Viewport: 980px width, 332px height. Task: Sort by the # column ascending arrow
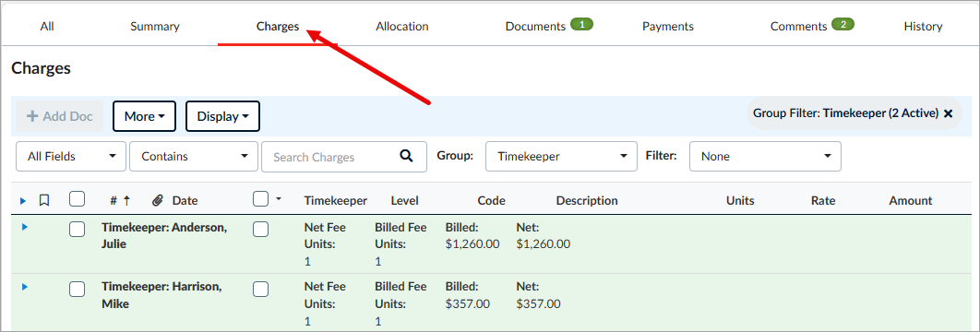126,200
